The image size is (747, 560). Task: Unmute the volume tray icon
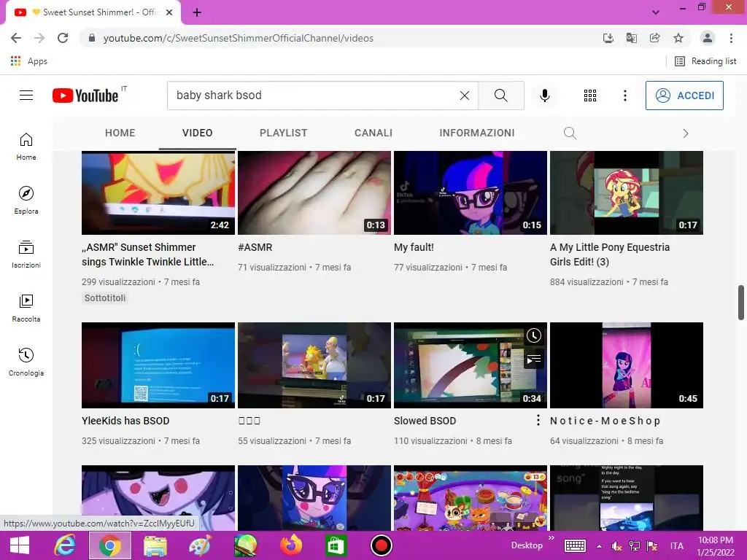click(x=616, y=546)
